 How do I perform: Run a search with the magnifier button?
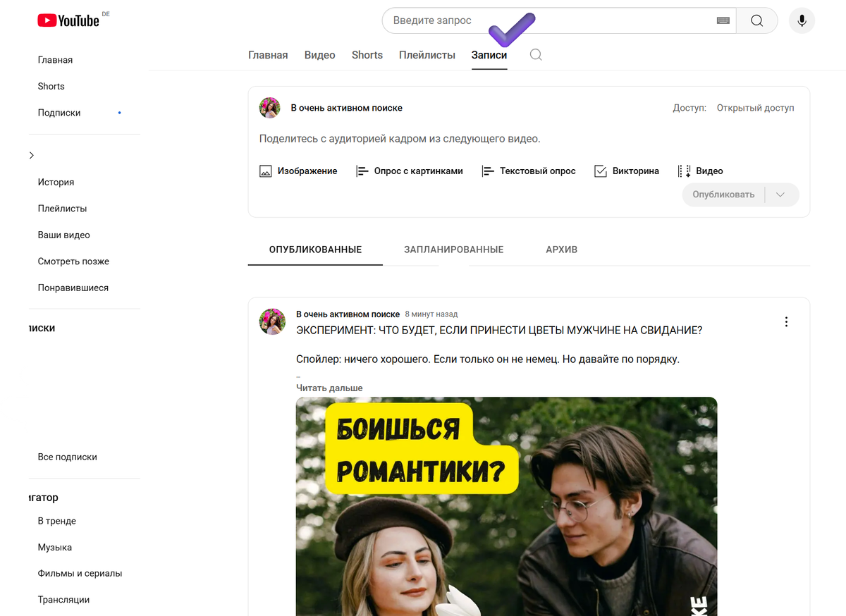(756, 20)
